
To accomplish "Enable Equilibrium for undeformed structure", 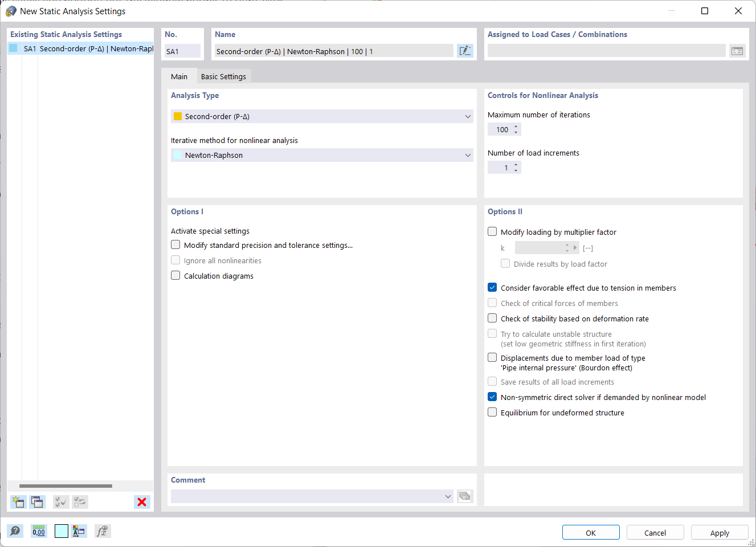I will pyautogui.click(x=492, y=411).
